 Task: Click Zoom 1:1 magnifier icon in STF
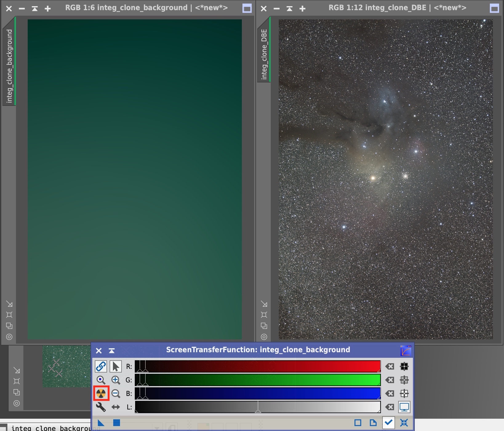101,380
